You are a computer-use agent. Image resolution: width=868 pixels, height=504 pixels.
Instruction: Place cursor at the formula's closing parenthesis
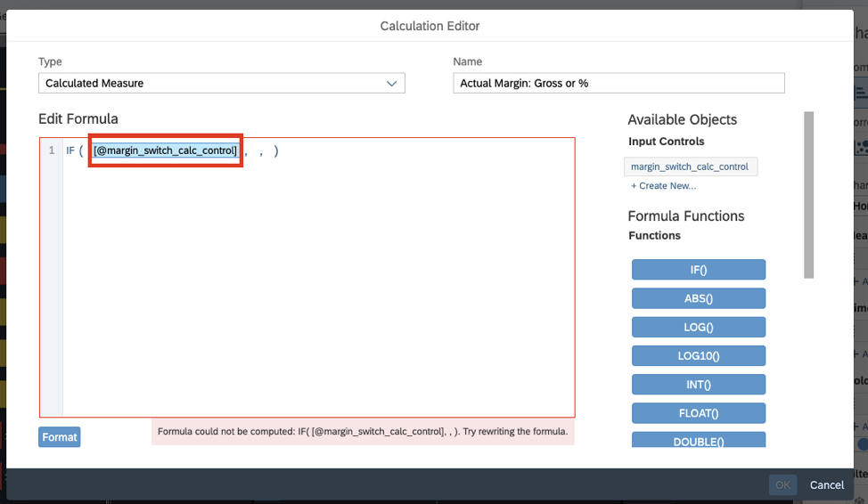(276, 150)
